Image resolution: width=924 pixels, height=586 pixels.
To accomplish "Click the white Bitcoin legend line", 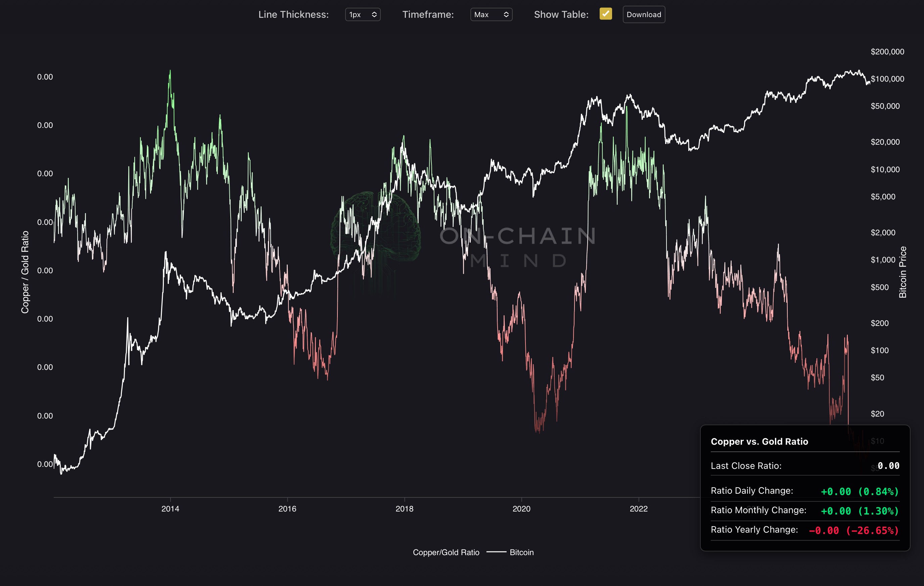I will point(496,552).
